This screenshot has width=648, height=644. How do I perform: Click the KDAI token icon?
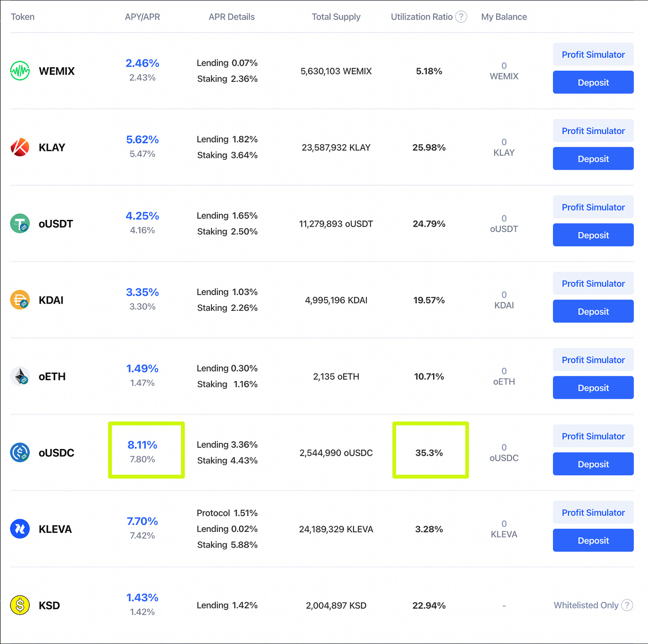(20, 300)
